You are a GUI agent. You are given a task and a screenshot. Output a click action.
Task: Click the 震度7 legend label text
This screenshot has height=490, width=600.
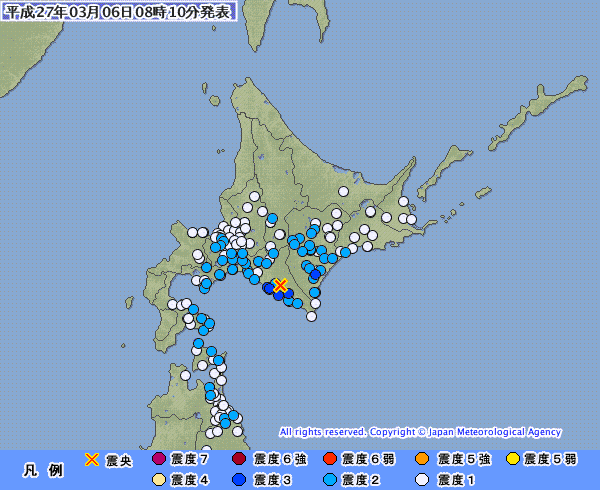click(189, 459)
